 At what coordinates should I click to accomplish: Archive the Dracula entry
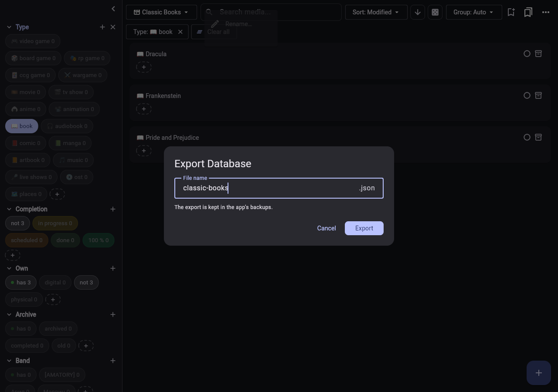tap(538, 54)
